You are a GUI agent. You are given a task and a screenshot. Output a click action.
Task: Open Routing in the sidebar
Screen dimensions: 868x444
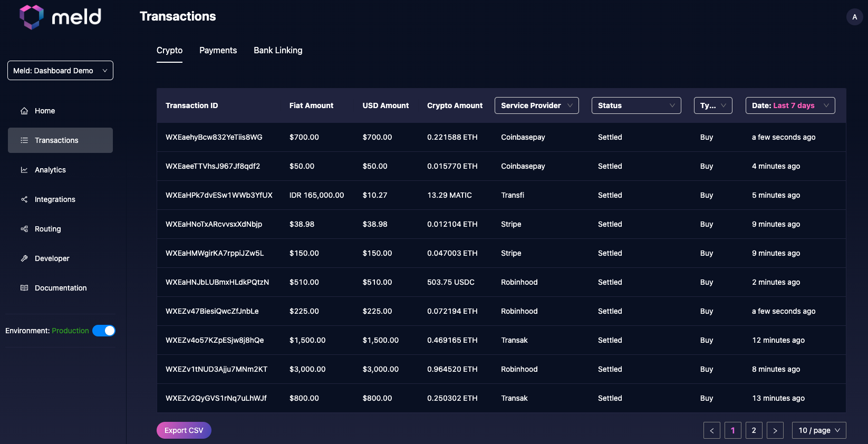point(60,229)
